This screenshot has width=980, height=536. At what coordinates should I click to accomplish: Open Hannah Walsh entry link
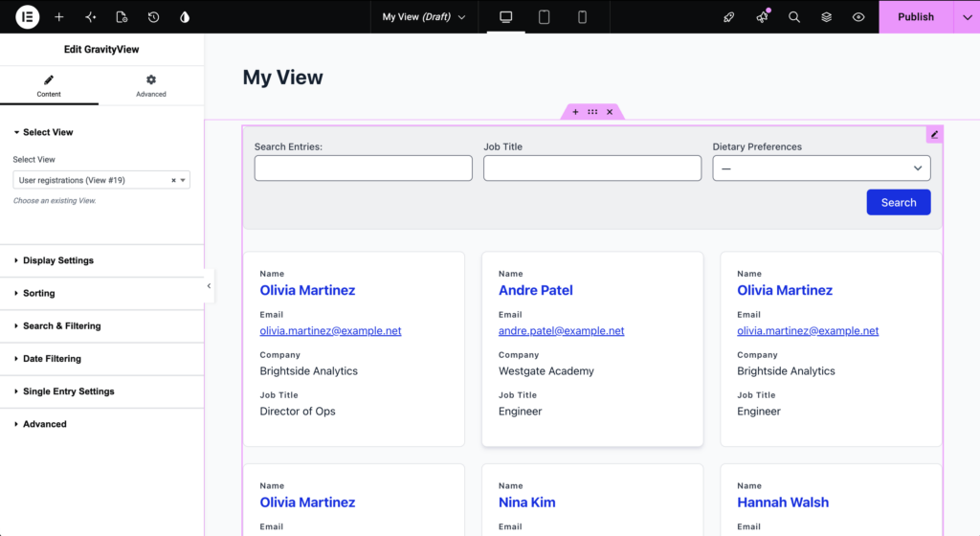pyautogui.click(x=783, y=502)
